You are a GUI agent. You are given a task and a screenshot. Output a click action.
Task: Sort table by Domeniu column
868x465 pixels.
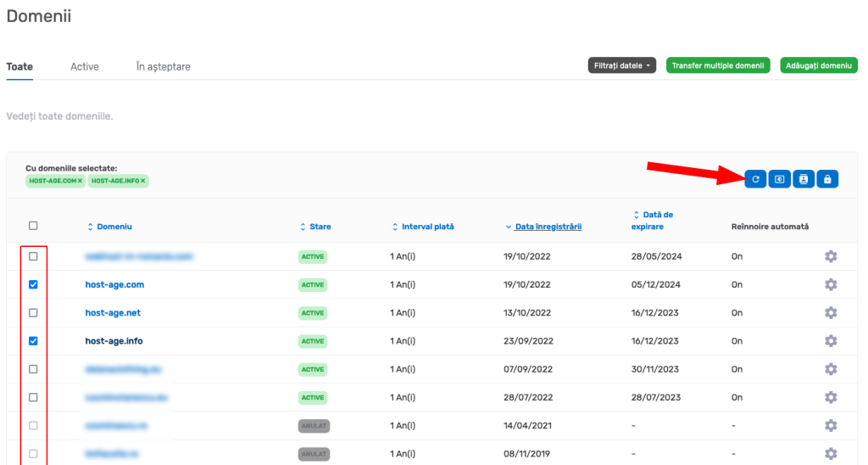click(109, 227)
